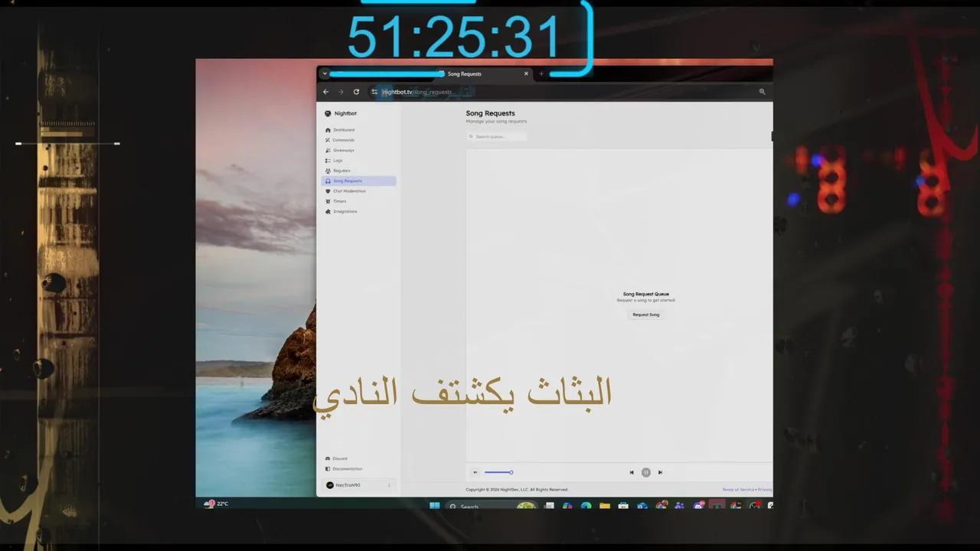Close the Song Requests tab

pos(526,74)
